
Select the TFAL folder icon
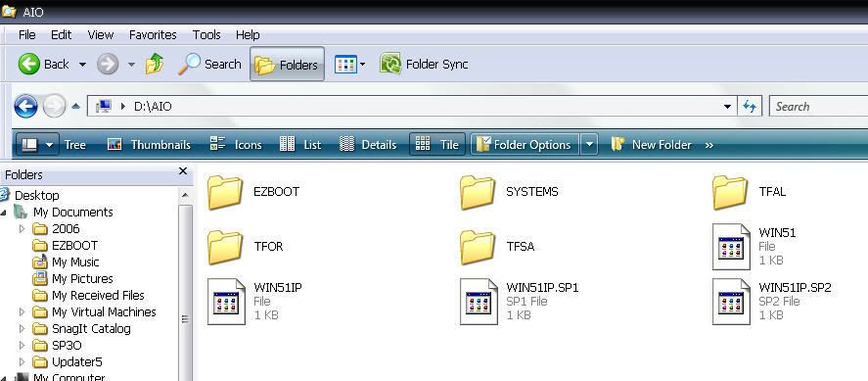click(x=730, y=192)
